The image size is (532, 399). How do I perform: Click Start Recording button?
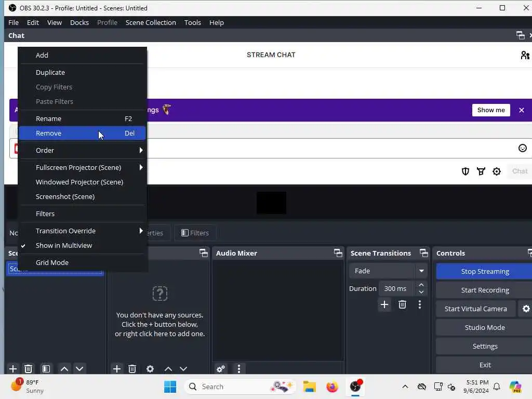tap(485, 290)
